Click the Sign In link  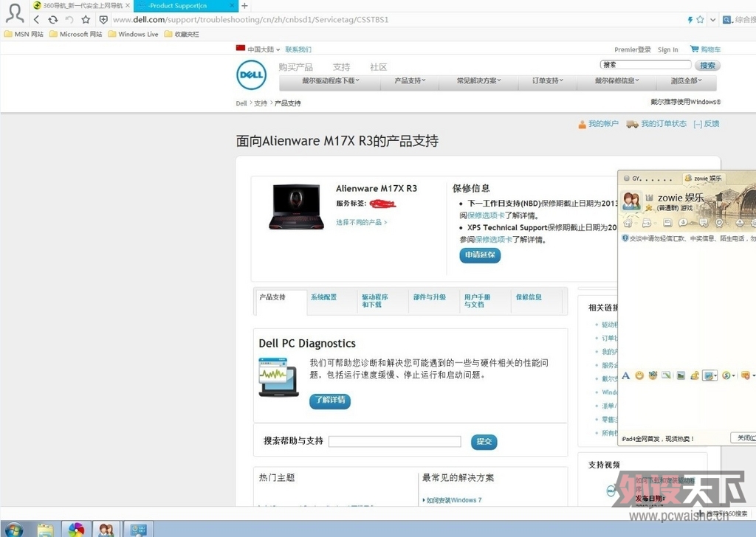(x=667, y=49)
